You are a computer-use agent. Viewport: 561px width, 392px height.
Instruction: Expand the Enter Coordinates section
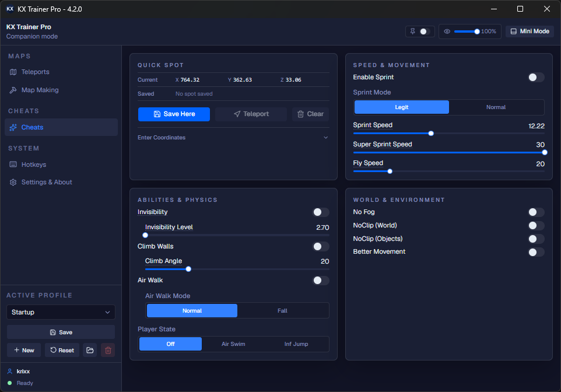[233, 138]
